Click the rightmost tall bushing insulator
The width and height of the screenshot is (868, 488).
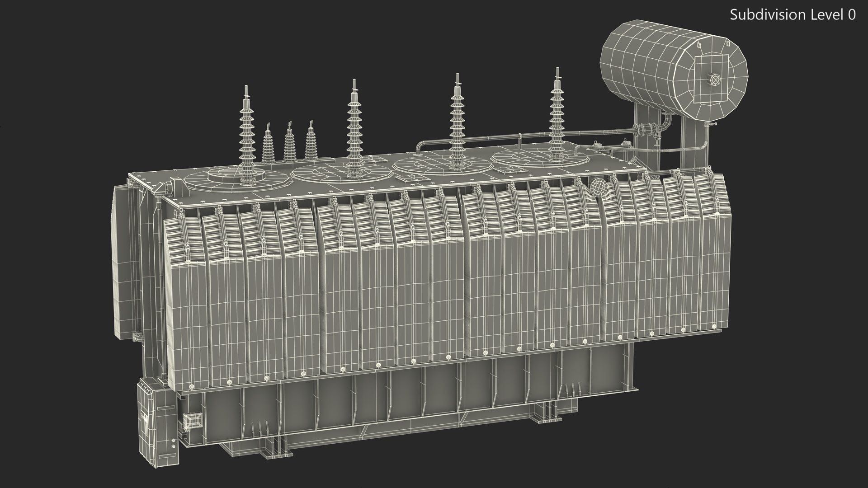[x=557, y=113]
